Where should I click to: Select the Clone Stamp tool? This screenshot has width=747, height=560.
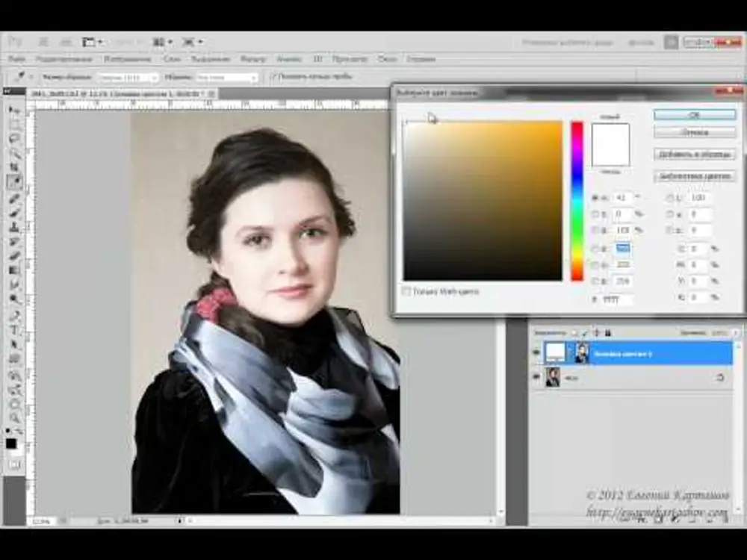pyautogui.click(x=14, y=226)
